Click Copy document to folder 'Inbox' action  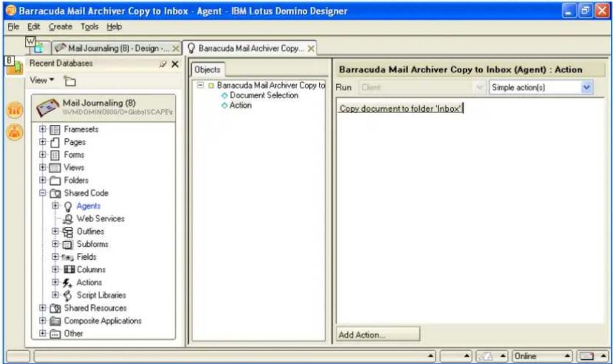400,109
